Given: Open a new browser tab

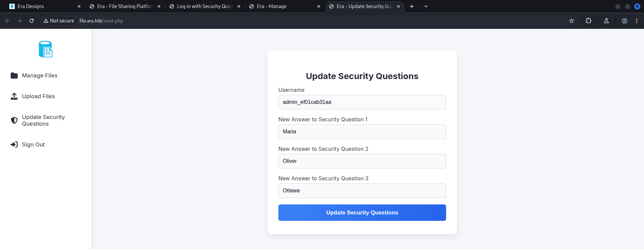Looking at the screenshot, I should pos(412,6).
